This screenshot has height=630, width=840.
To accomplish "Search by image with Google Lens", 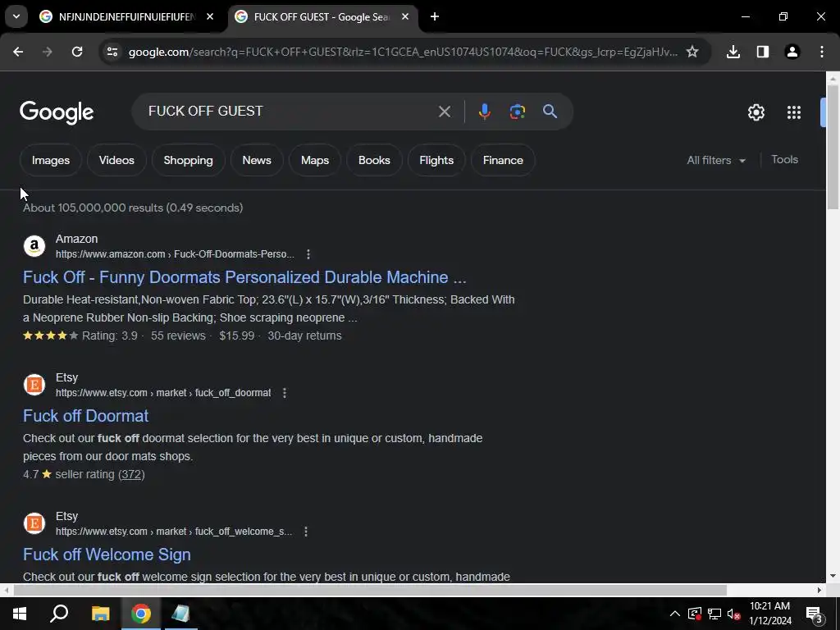I will click(x=517, y=112).
